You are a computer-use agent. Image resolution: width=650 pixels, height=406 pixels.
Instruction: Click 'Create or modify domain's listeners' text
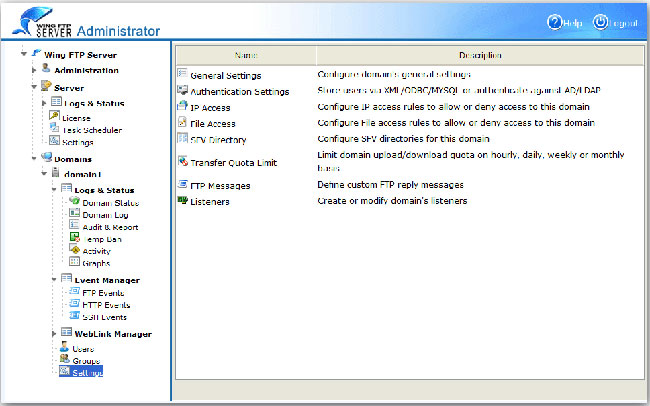(x=392, y=201)
